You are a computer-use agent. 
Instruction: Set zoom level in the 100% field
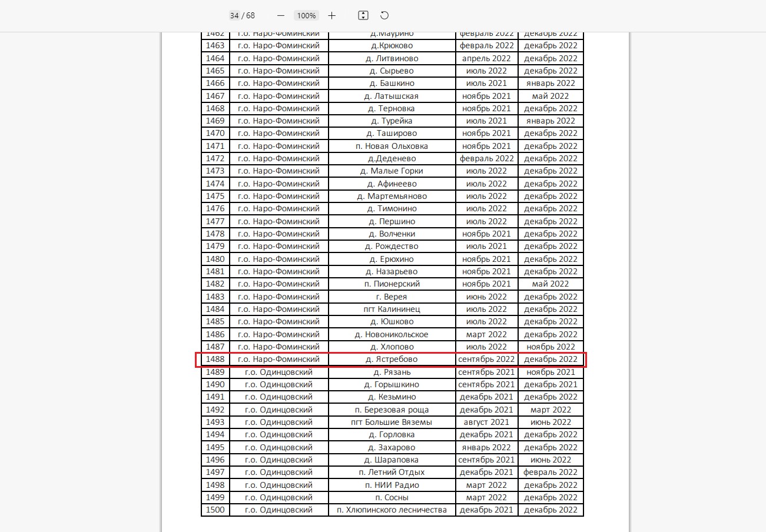pyautogui.click(x=306, y=15)
